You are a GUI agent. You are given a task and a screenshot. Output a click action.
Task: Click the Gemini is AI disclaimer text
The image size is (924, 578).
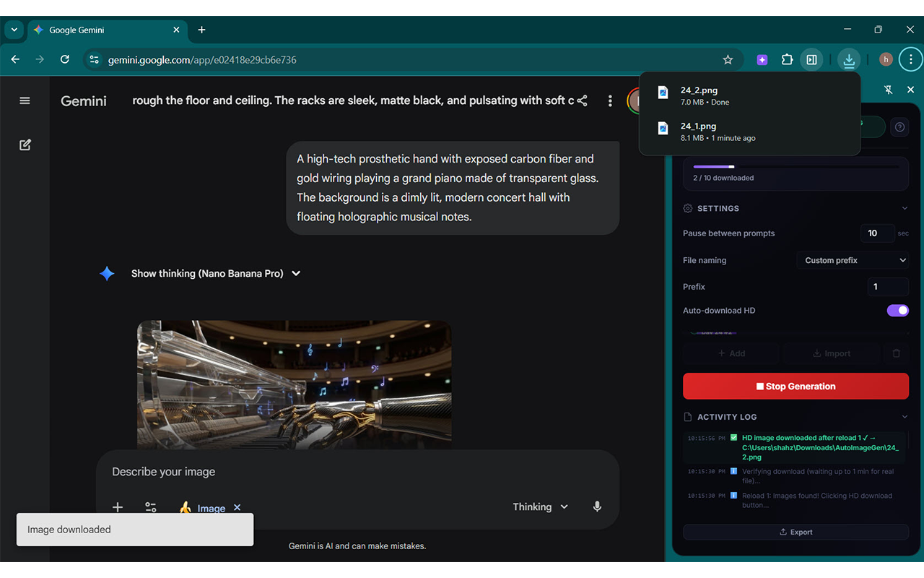point(357,546)
